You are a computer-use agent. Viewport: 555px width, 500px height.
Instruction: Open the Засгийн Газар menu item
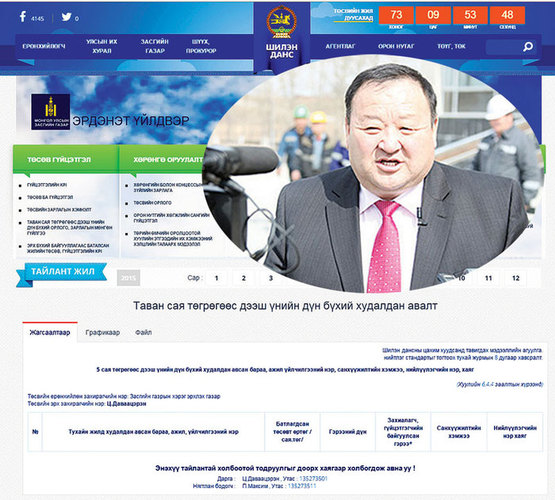coord(155,46)
